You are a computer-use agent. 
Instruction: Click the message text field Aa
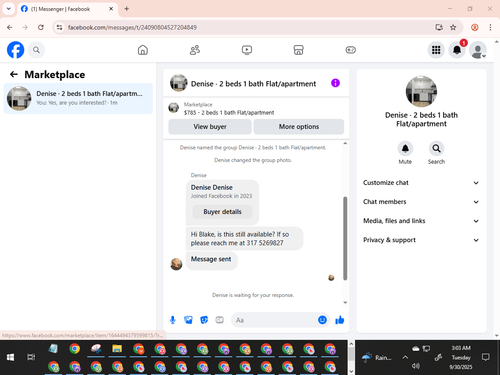(x=274, y=320)
